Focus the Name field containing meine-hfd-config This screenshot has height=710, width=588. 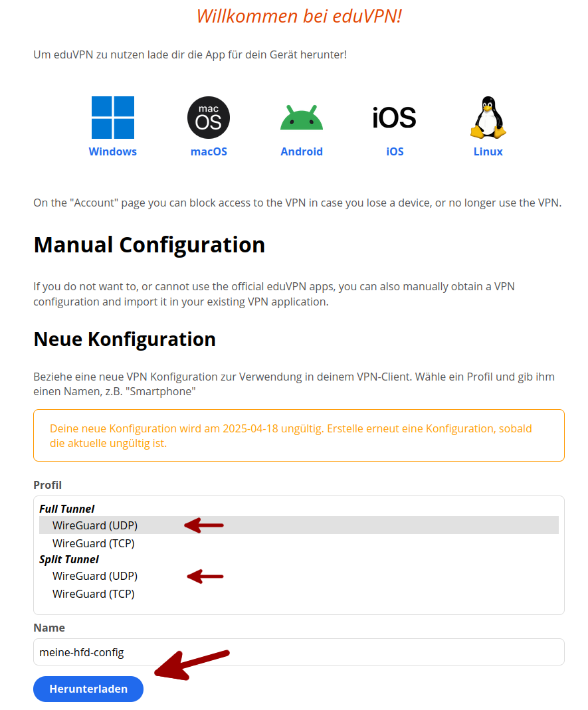coord(298,652)
